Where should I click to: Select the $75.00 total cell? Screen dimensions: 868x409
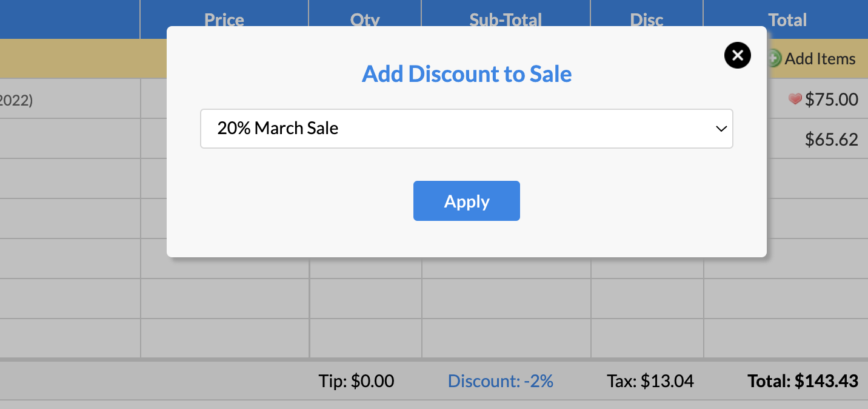click(831, 99)
